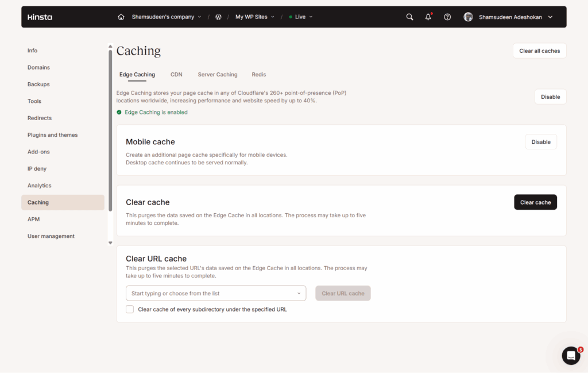Click the Clear all caches button
The height and width of the screenshot is (373, 588).
539,51
